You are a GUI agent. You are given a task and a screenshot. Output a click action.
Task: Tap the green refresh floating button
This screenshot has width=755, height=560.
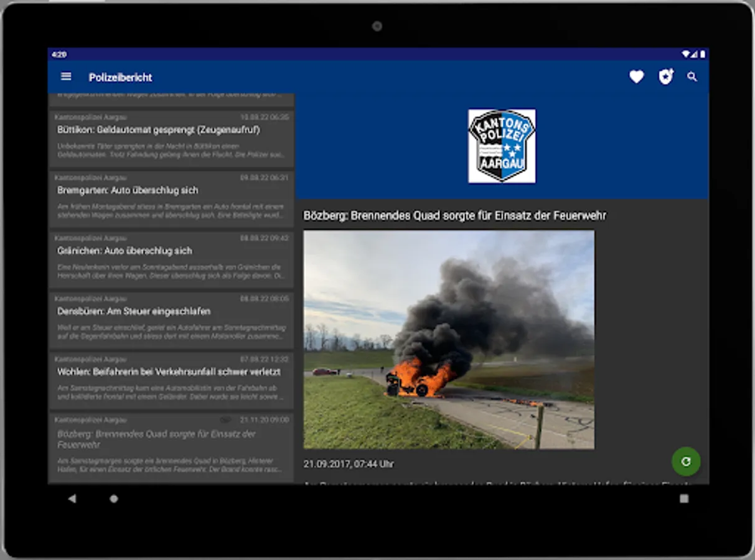tap(686, 462)
